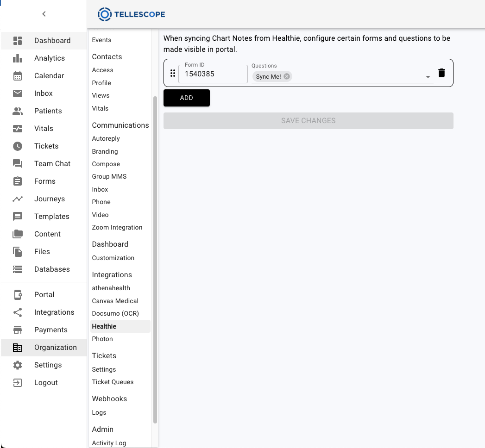Click the Payments storefront icon
The image size is (485, 448).
click(18, 330)
